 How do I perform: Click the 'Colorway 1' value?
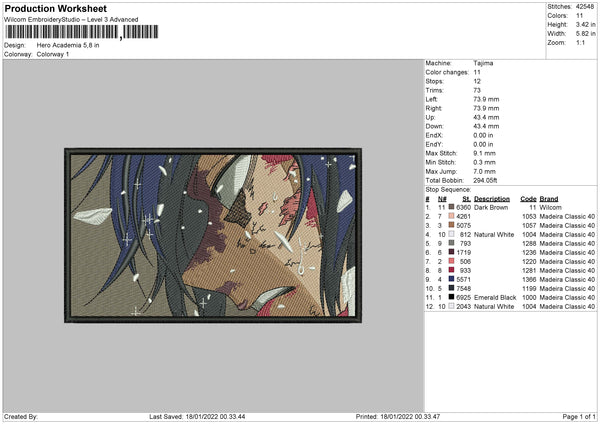pos(53,54)
